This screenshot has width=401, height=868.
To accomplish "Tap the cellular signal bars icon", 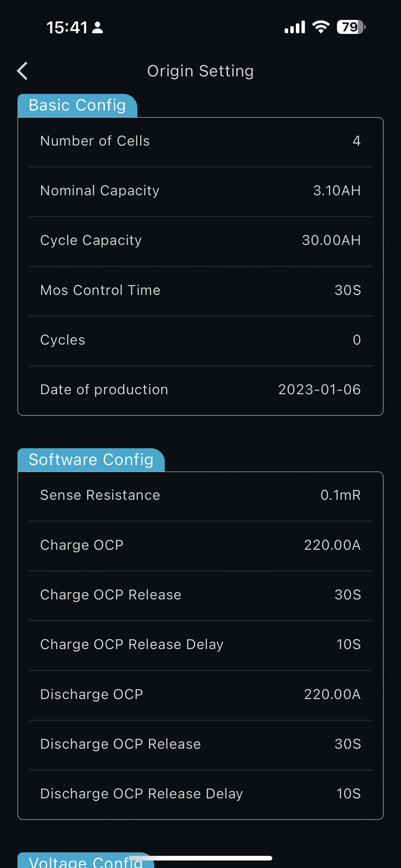I will pyautogui.click(x=295, y=27).
